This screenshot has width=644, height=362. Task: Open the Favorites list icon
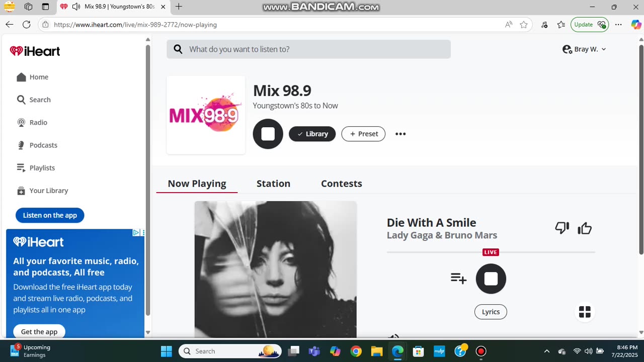(561, 25)
